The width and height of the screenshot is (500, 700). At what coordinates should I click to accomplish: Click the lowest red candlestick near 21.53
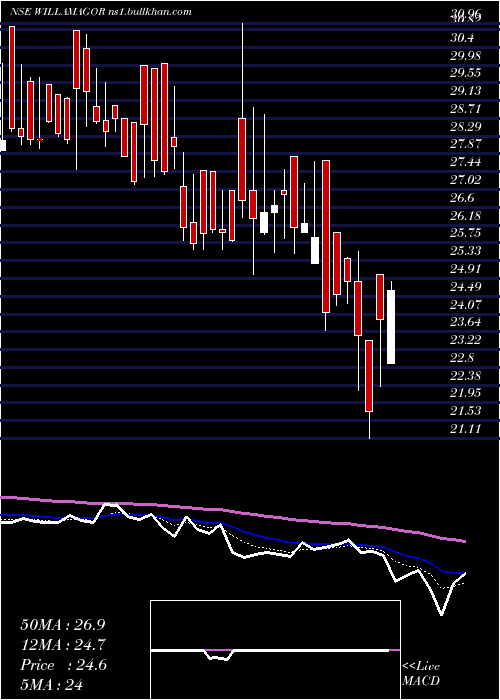pos(369,376)
